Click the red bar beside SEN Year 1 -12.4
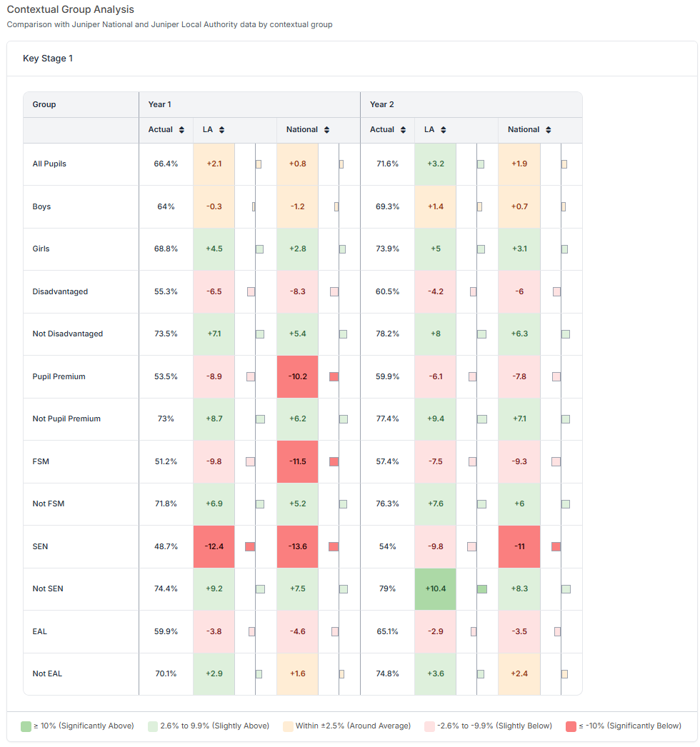This screenshot has height=747, width=700. point(250,546)
